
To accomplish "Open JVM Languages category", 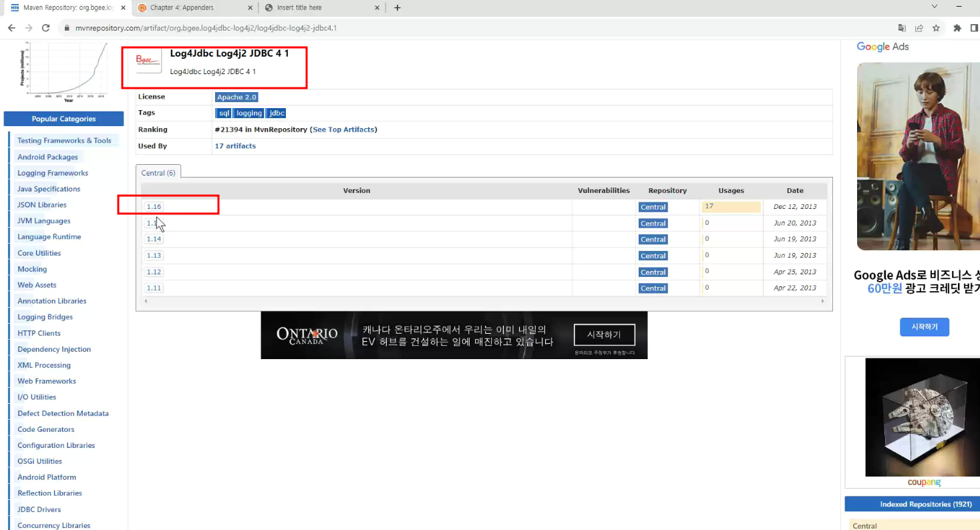I will (43, 221).
